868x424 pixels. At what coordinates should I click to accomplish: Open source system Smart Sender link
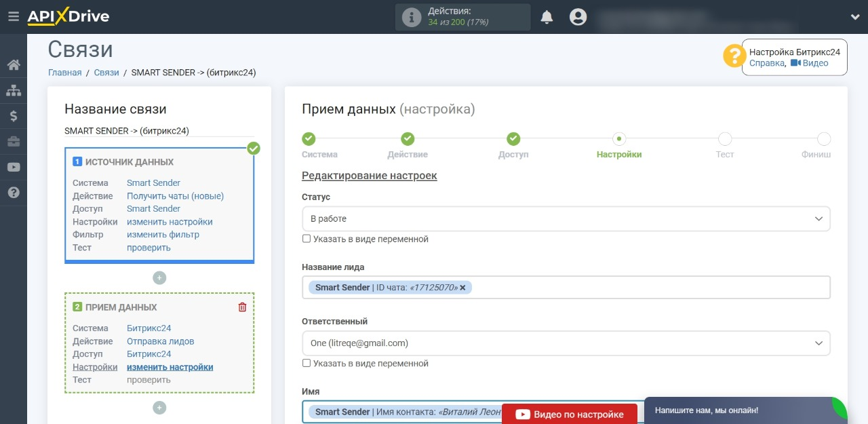click(153, 183)
